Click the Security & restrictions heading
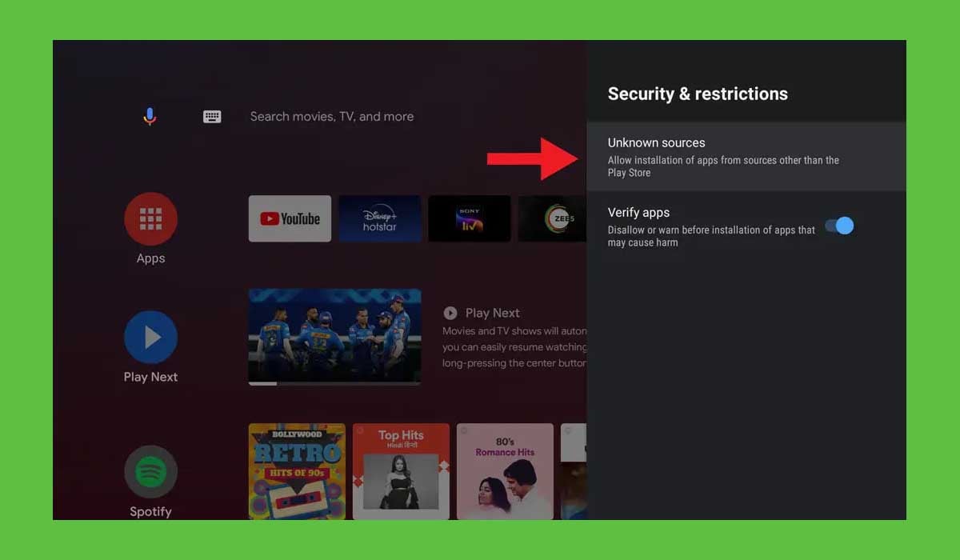Screen dimensions: 960x560 pyautogui.click(x=698, y=94)
